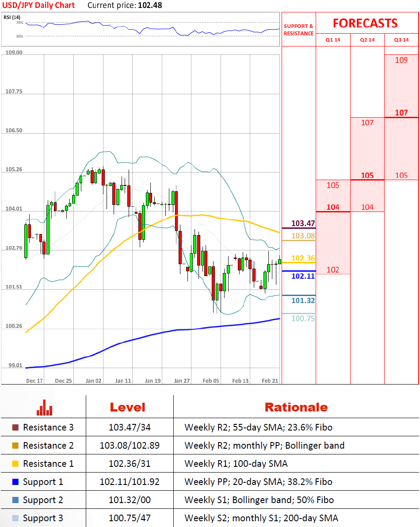Select the Q3 14 forecast column header

click(401, 40)
